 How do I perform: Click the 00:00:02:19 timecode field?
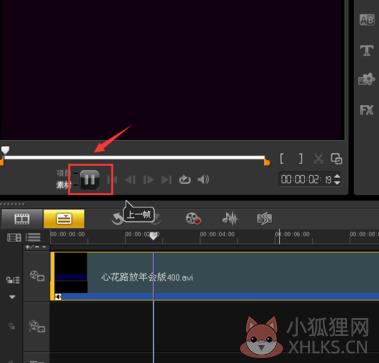click(x=306, y=180)
